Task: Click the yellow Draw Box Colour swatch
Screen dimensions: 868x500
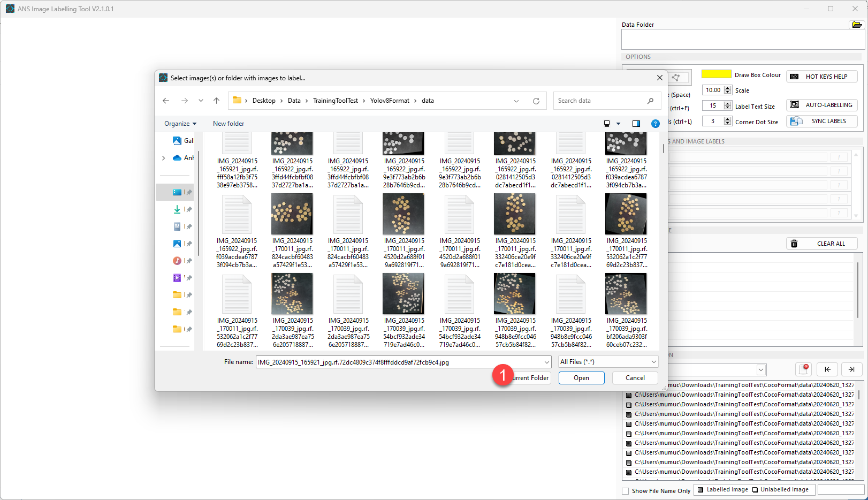Action: pyautogui.click(x=716, y=74)
